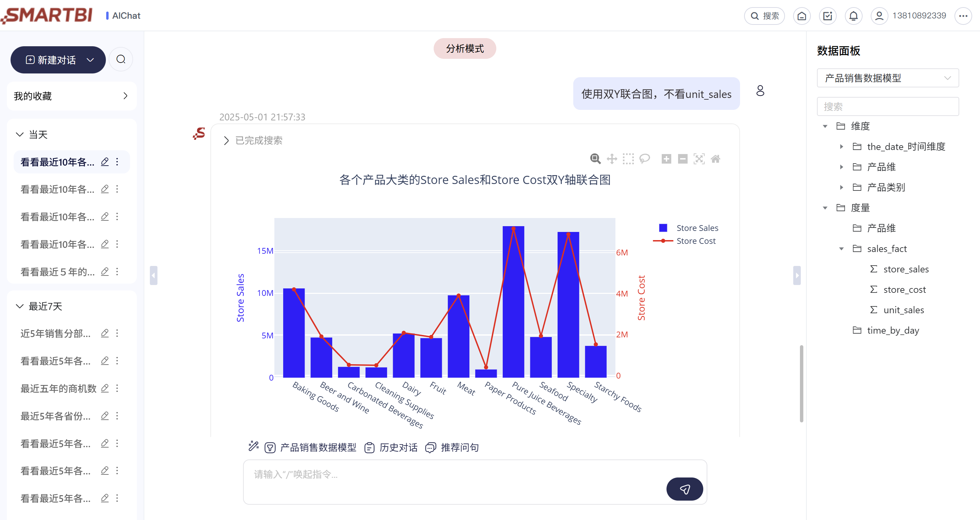Collapse the 度量 tree folder
The width and height of the screenshot is (980, 520).
(x=825, y=208)
